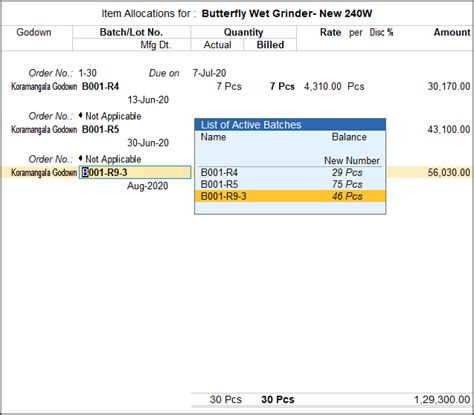Click Aug-2020 manufacturing date
This screenshot has height=415, width=474.
[x=148, y=186]
